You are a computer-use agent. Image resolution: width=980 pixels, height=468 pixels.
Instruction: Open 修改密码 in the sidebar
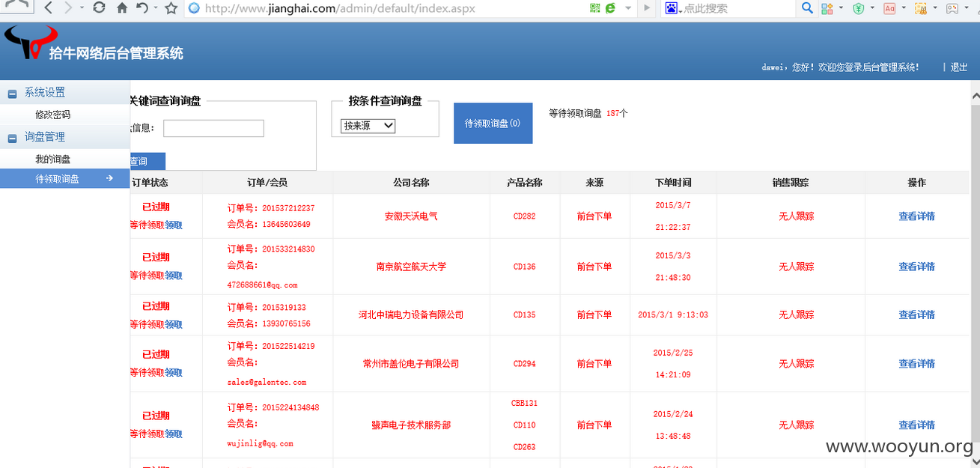[x=52, y=115]
